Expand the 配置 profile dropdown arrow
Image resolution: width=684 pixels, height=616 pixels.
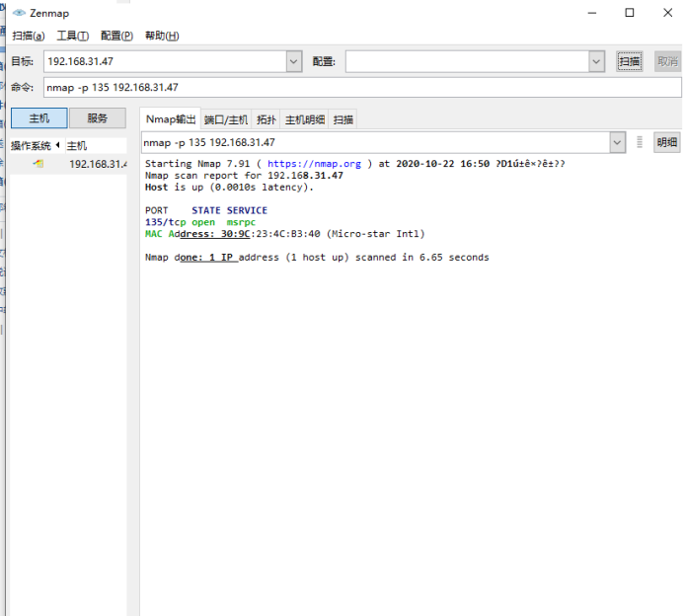(596, 61)
